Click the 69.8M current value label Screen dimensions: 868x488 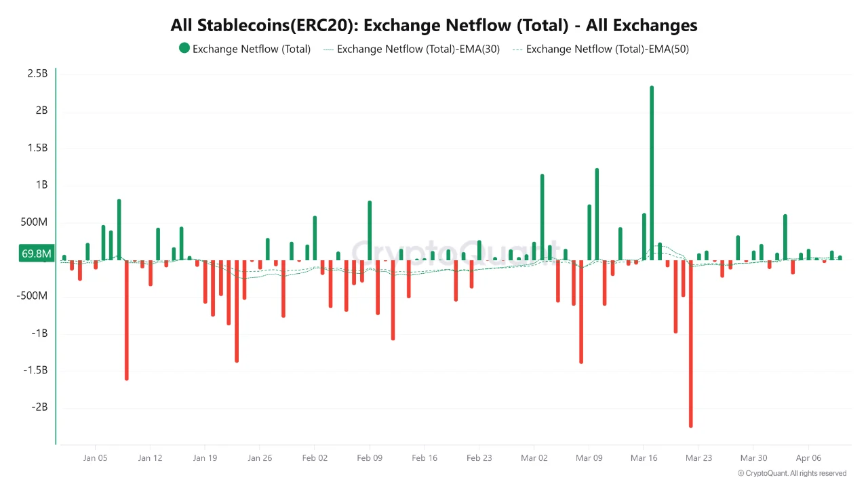(x=37, y=253)
